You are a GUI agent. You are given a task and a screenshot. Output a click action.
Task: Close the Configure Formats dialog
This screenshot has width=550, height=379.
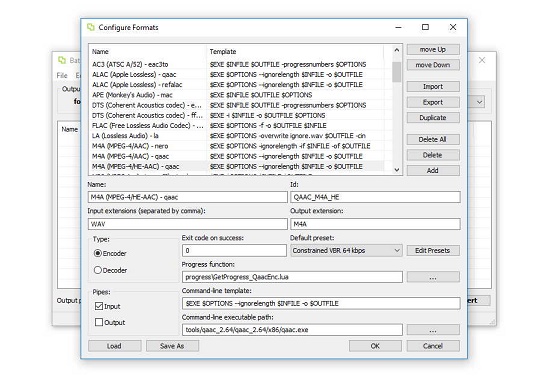453,27
